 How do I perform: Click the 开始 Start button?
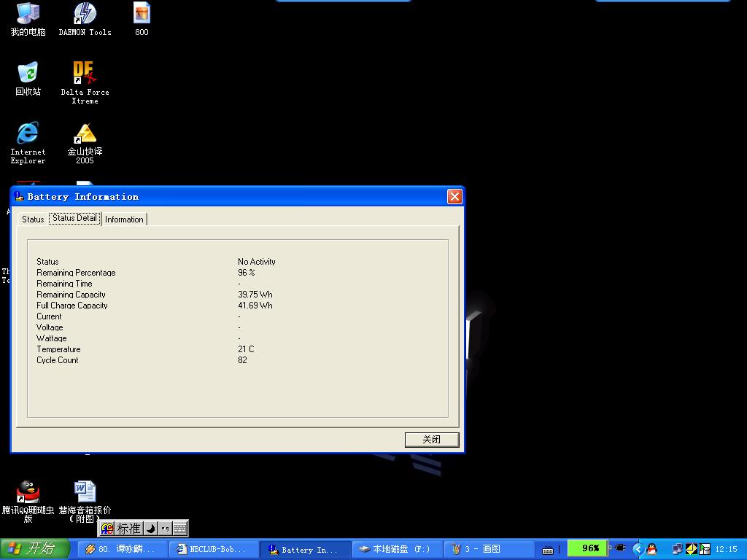pyautogui.click(x=34, y=549)
